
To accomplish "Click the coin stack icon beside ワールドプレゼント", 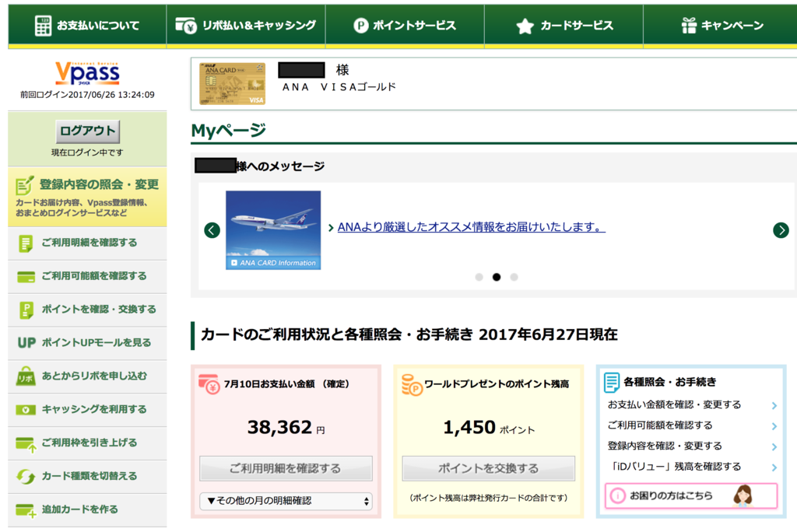I will coord(412,385).
